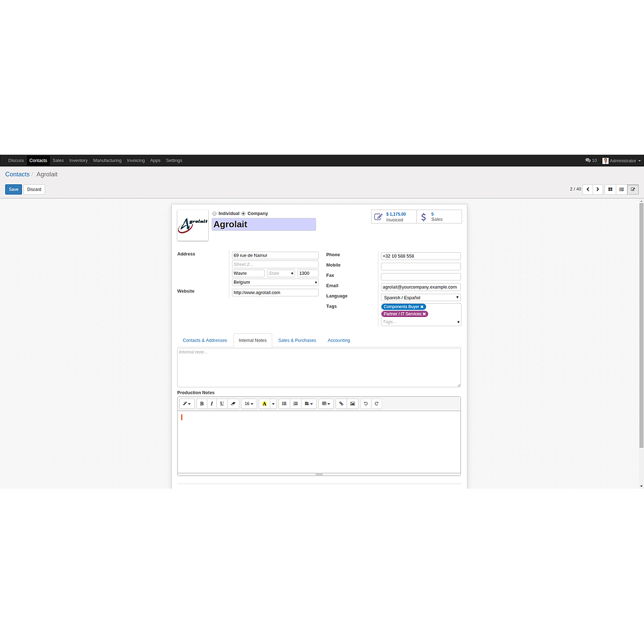Expand the font size dropdown in the editor
The image size is (644, 644).
click(249, 403)
